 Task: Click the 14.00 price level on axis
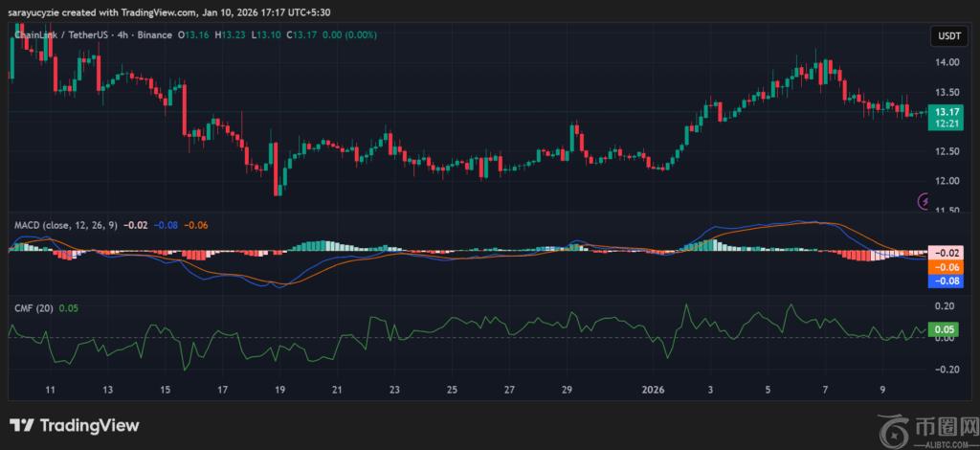point(947,62)
